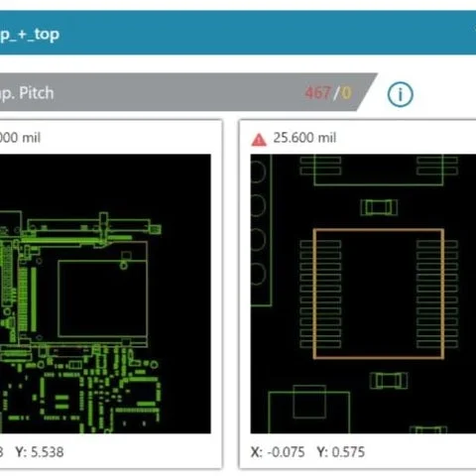Image resolution: width=476 pixels, height=476 pixels.
Task: Click the yellow 0 warning count
Action: (x=346, y=92)
